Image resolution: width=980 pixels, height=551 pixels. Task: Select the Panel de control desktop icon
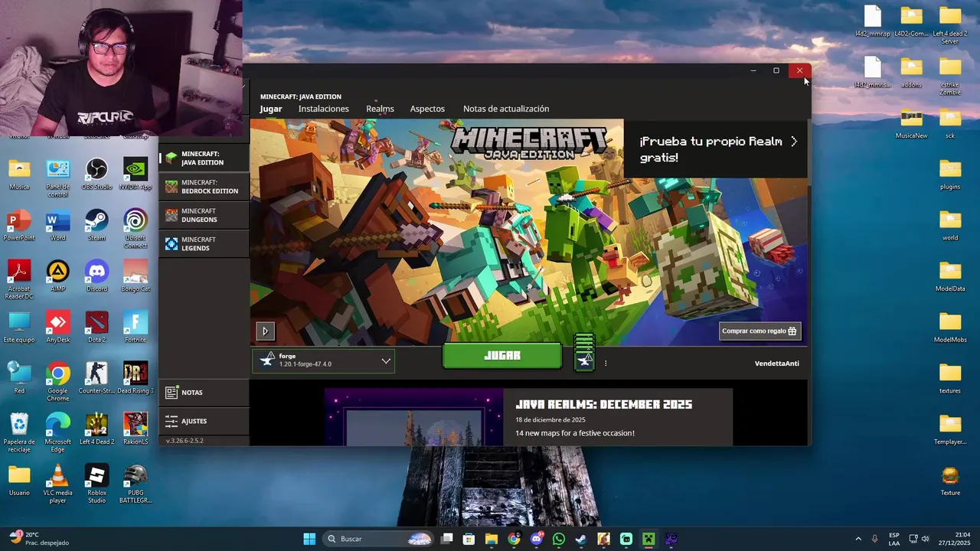click(x=57, y=178)
